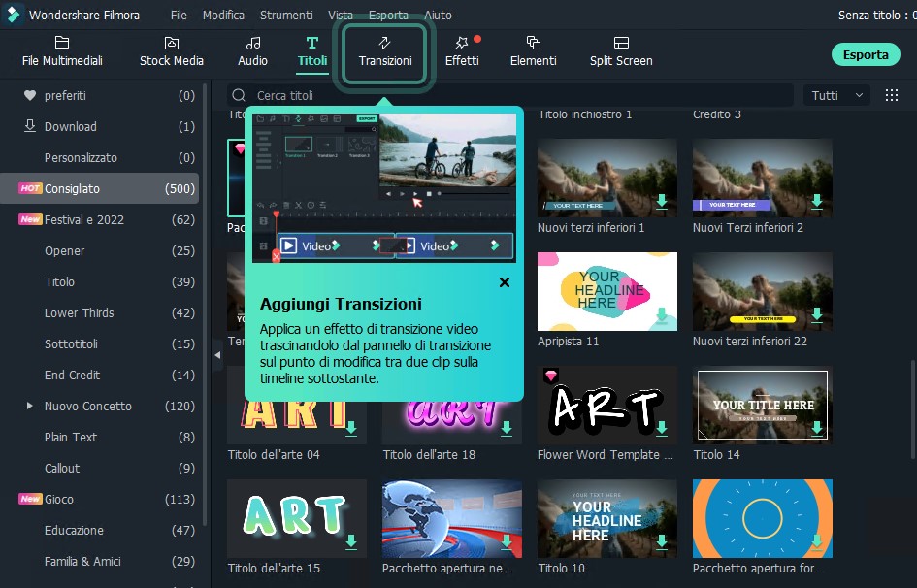
Task: Download the Titolo 14 title
Action: [x=817, y=429]
